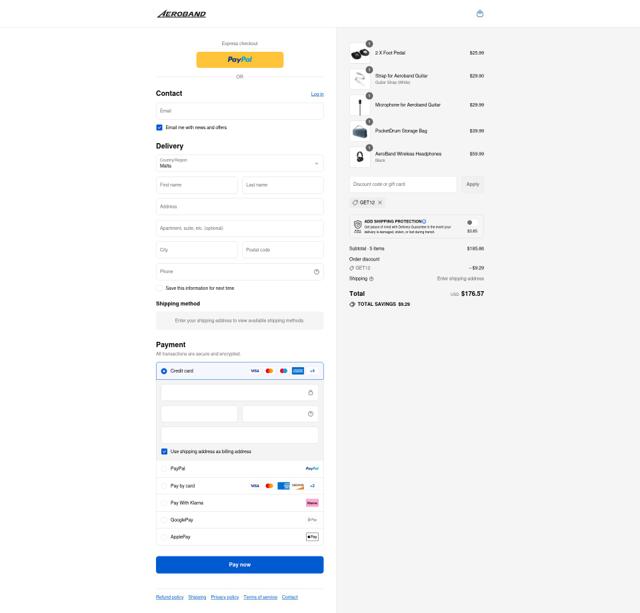Select the ApplePay payment option
640x613 pixels.
(164, 537)
